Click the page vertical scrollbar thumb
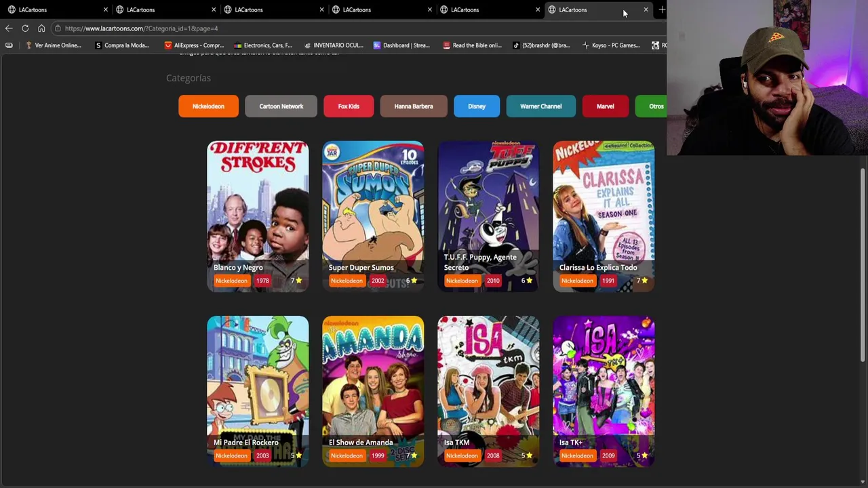 [x=863, y=266]
